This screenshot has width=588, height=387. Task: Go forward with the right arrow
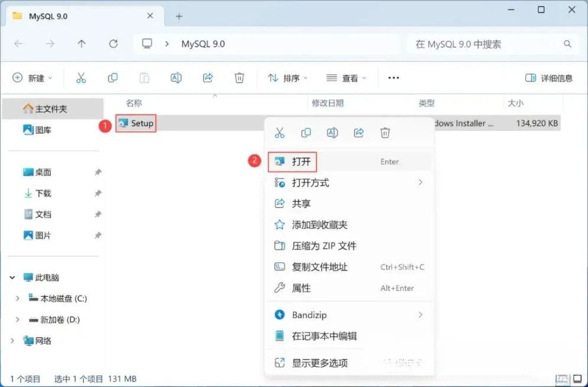coord(50,44)
